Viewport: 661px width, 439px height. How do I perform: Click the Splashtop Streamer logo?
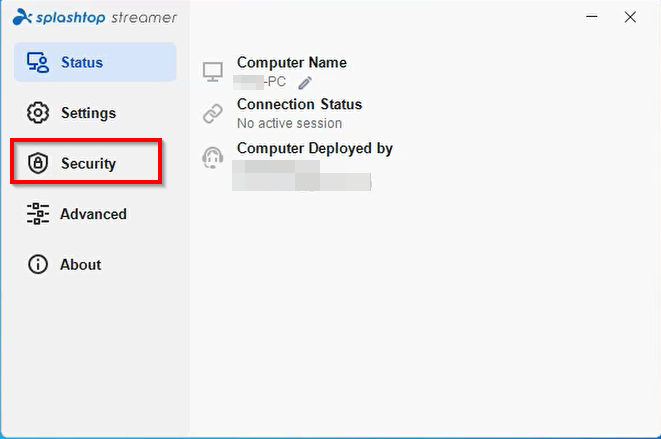95,17
